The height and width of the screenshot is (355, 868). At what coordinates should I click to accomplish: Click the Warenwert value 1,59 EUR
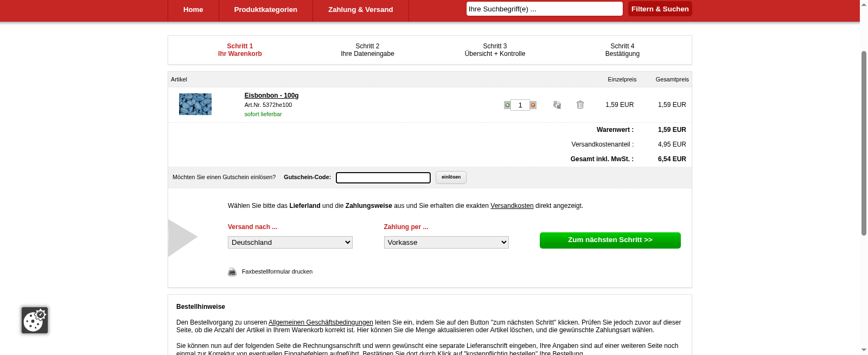point(672,130)
